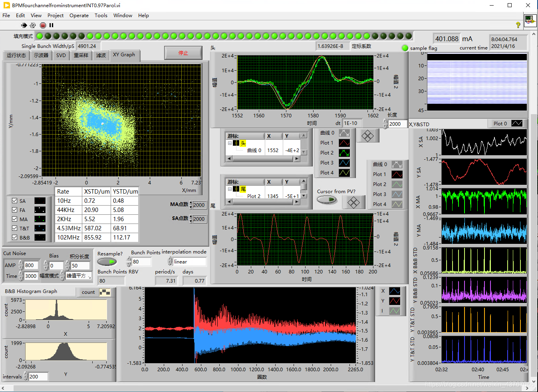This screenshot has height=392, width=538.
Task: Click the X plot legend icon near turn graph
Action: pyautogui.click(x=395, y=291)
